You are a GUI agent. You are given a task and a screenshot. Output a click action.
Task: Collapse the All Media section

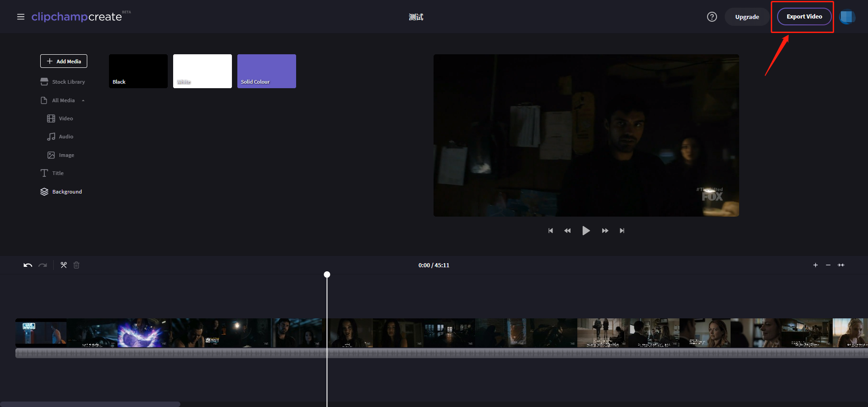(83, 100)
